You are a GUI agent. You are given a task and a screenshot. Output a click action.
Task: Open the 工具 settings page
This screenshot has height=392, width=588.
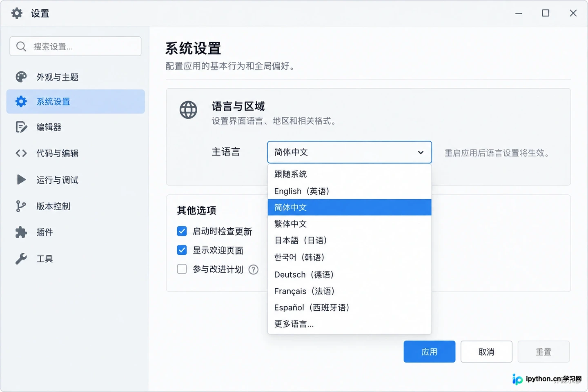pyautogui.click(x=76, y=258)
